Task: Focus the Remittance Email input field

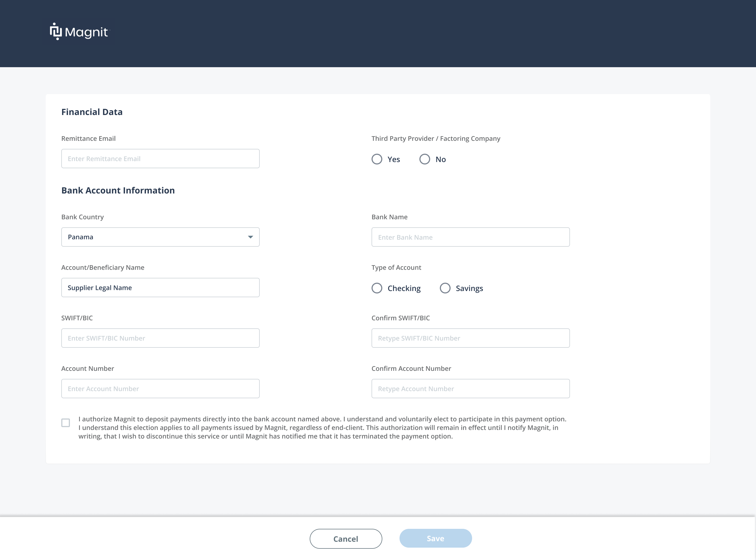Action: [x=161, y=159]
